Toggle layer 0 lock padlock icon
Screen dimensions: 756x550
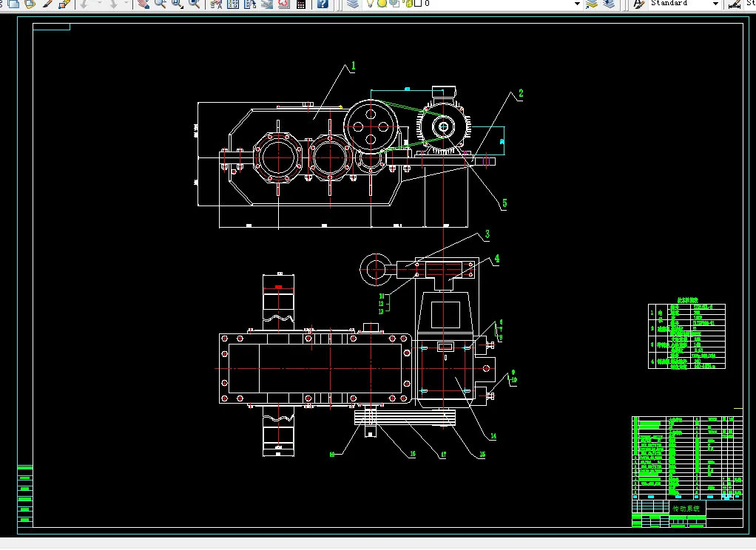[409, 4]
